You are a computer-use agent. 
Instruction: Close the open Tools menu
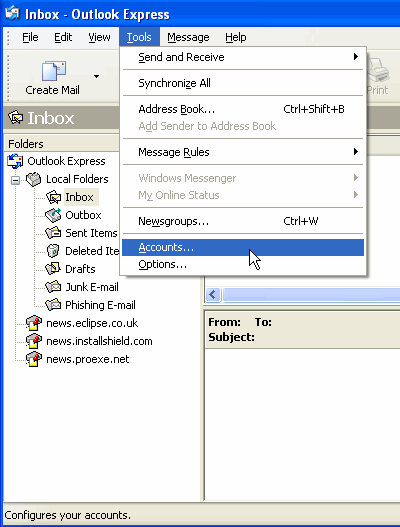pos(139,37)
